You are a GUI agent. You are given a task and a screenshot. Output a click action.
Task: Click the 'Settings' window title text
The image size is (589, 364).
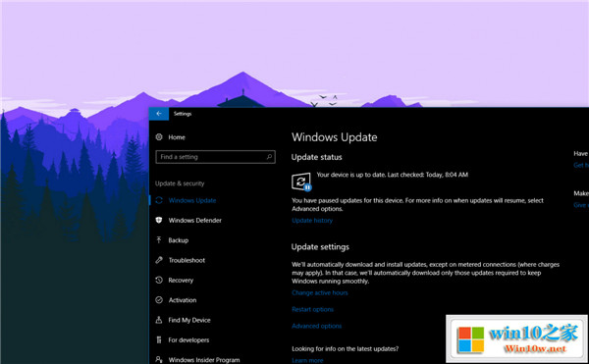coord(183,114)
